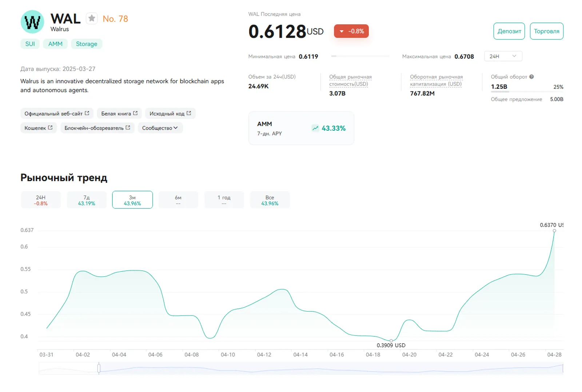Switch chart to Все period
Screen dimensions: 582x392
tap(270, 200)
